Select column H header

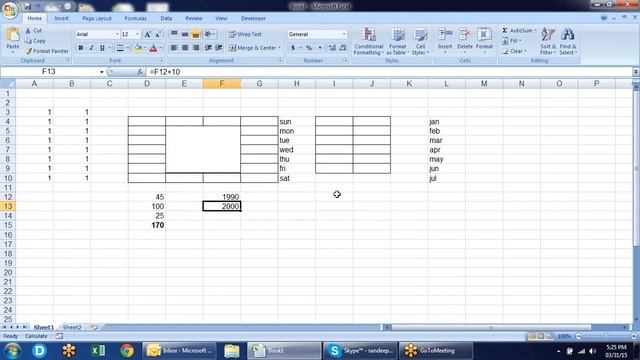(x=297, y=84)
